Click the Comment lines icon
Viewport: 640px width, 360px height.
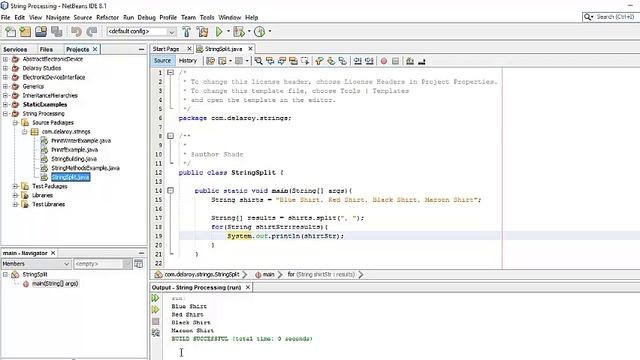[410, 61]
